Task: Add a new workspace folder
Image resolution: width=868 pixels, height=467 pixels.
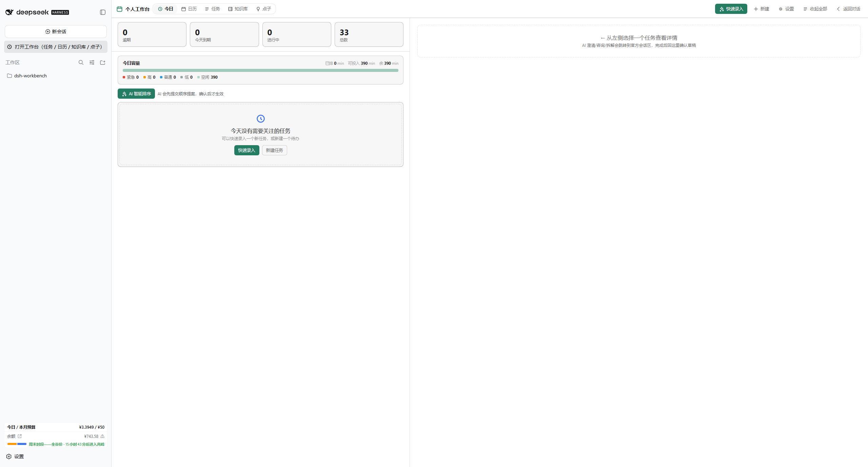Action: point(103,62)
